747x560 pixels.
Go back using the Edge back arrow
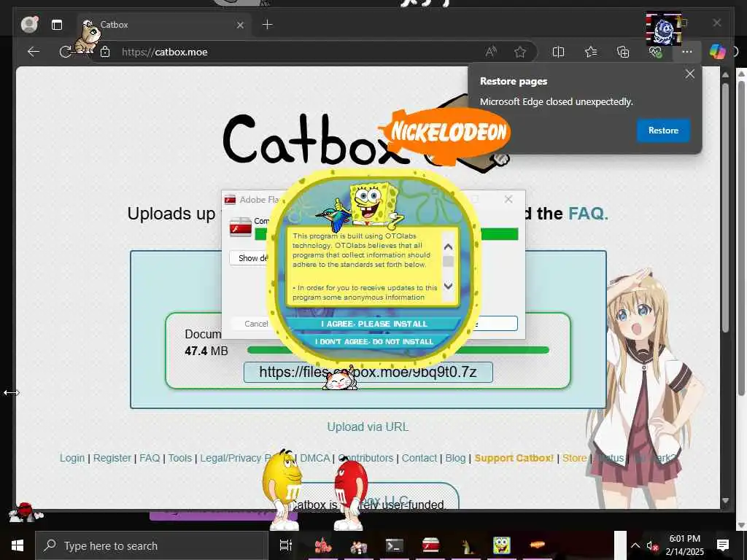(x=34, y=52)
